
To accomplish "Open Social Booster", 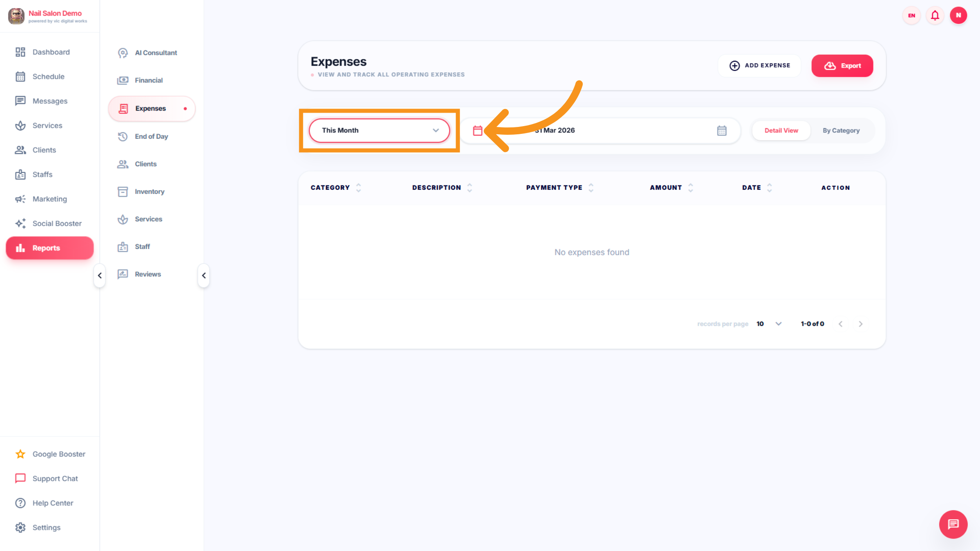I will click(x=57, y=223).
